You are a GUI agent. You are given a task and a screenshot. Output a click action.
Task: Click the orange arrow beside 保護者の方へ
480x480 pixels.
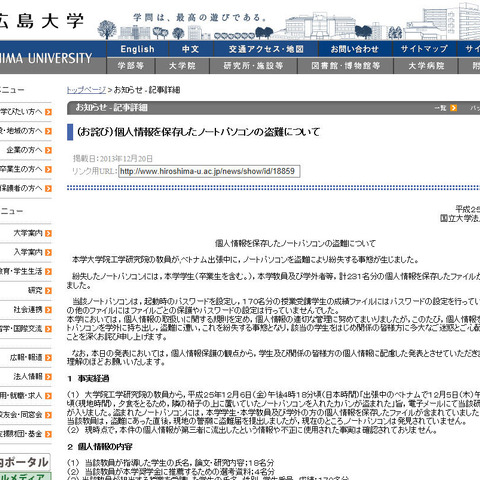48,189
